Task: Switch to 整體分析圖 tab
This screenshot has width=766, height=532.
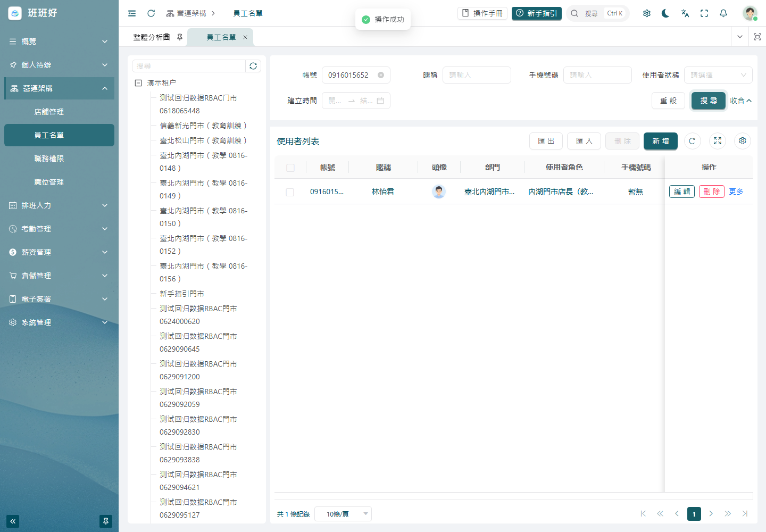Action: (x=152, y=37)
